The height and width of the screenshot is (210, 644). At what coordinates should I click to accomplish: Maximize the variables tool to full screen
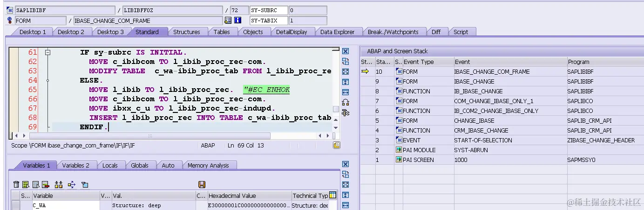(346, 185)
